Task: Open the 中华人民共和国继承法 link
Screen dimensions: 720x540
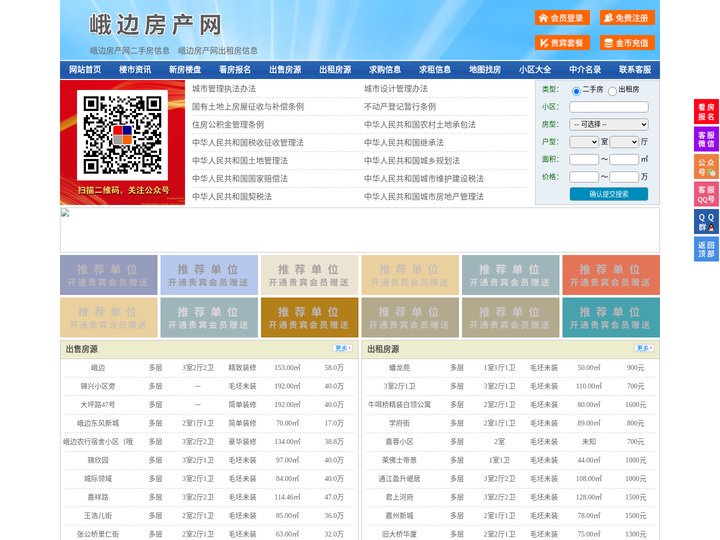Action: [404, 142]
